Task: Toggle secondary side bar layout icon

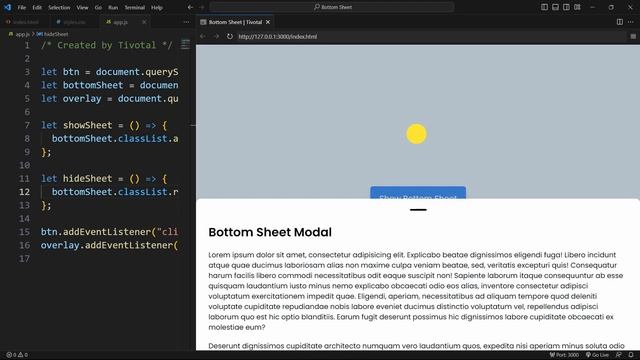Action: point(566,7)
